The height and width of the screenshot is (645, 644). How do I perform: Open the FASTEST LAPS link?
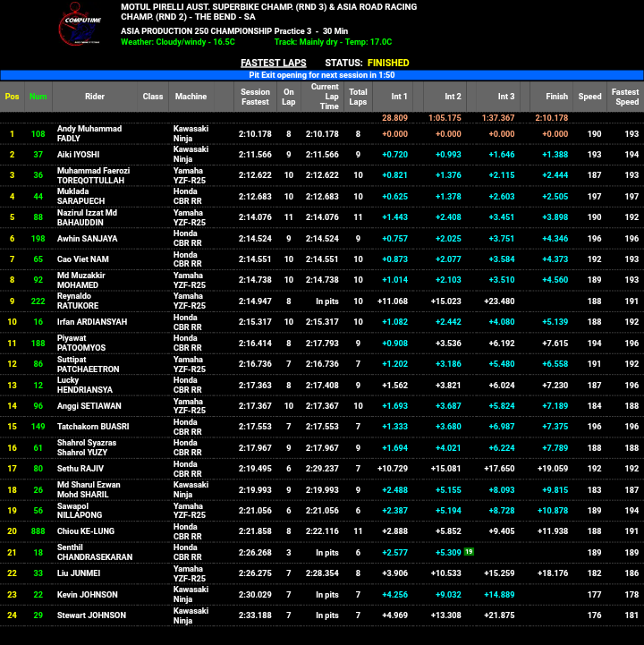click(274, 63)
